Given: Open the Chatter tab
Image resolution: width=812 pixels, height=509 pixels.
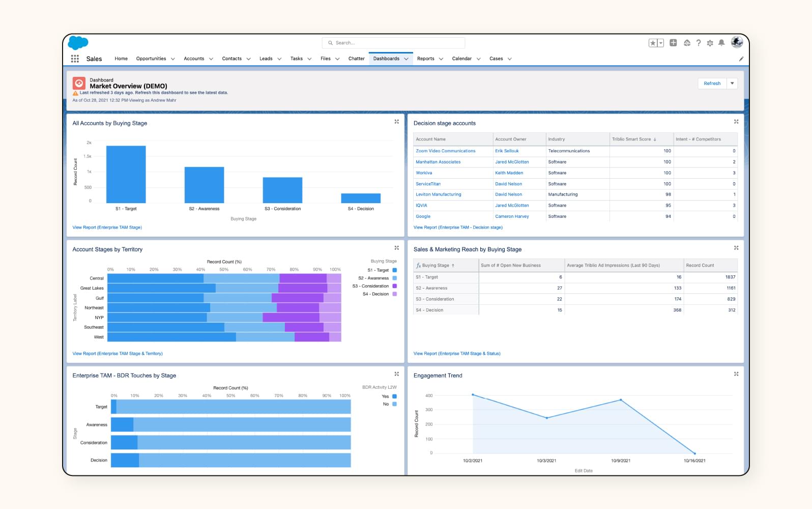Looking at the screenshot, I should pyautogui.click(x=356, y=59).
